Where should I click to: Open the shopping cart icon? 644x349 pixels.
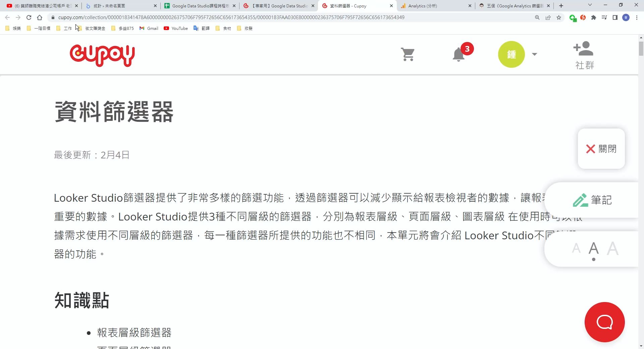click(407, 54)
